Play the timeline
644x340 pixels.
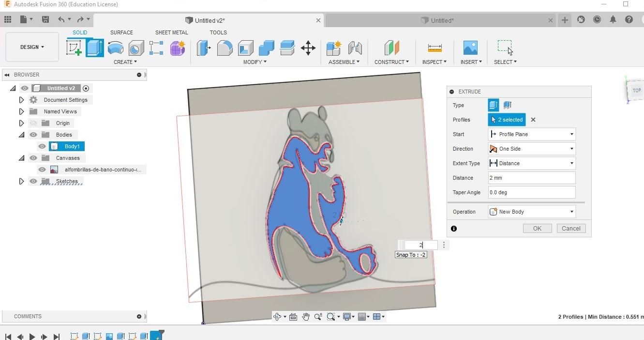click(32, 337)
